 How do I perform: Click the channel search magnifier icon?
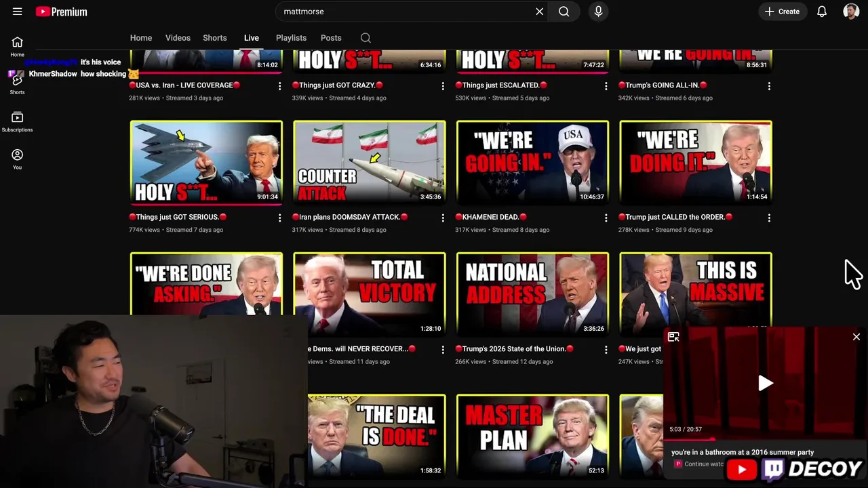tap(366, 38)
